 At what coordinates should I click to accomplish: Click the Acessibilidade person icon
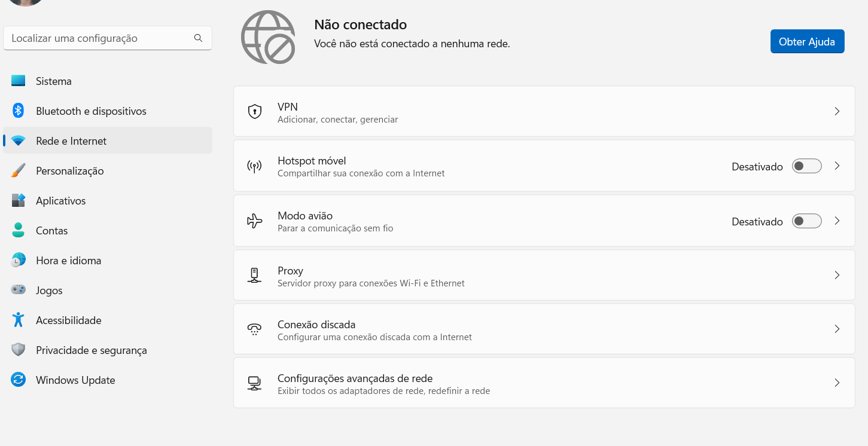pyautogui.click(x=19, y=320)
